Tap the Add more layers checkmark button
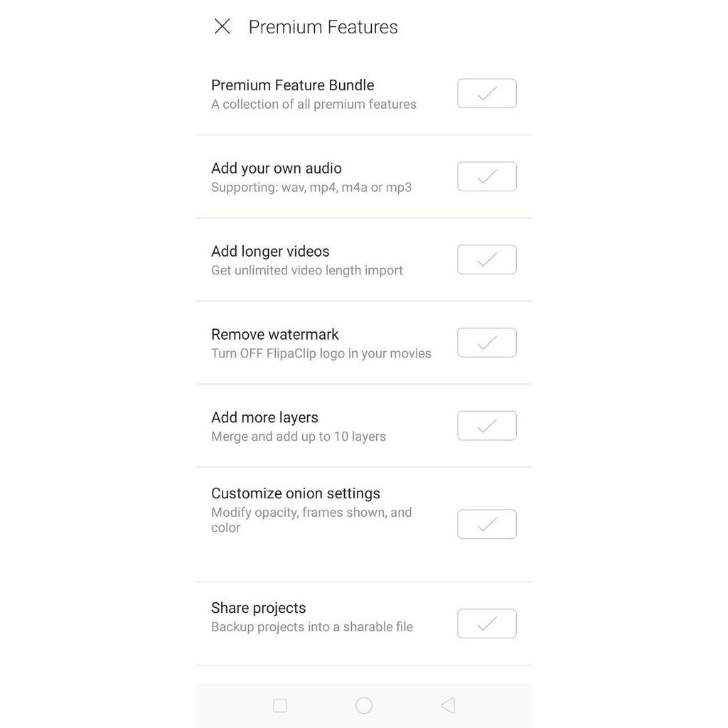728x728 pixels. click(486, 426)
